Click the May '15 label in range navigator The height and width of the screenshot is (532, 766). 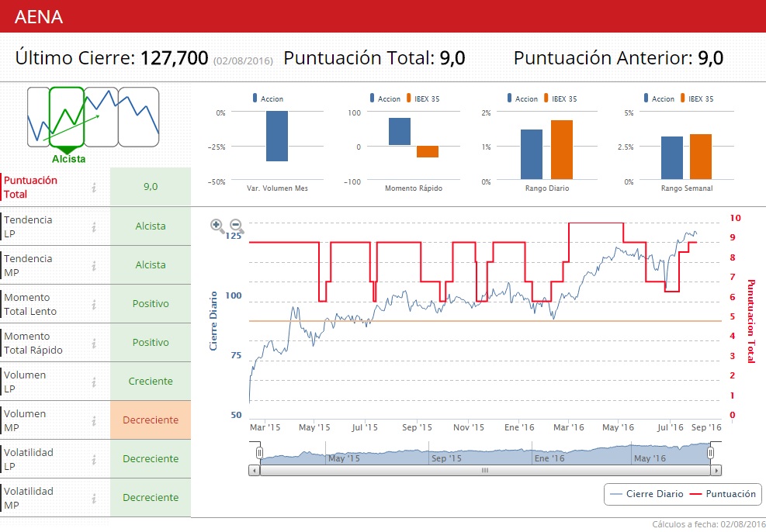point(344,458)
